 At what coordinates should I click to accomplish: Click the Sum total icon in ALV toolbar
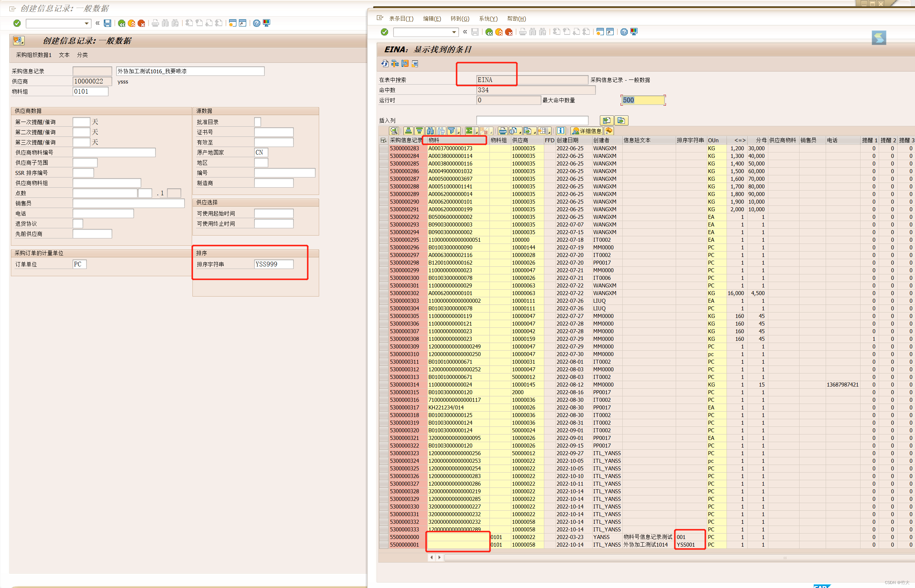pyautogui.click(x=469, y=131)
